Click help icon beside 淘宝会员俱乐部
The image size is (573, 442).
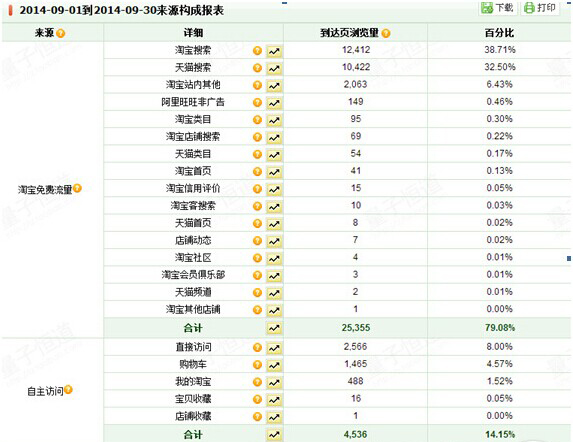pyautogui.click(x=257, y=275)
